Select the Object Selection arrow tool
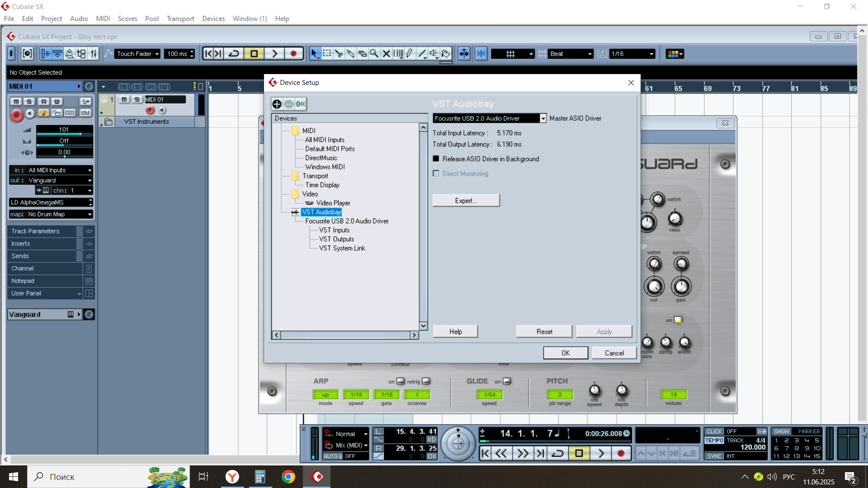 tap(315, 54)
